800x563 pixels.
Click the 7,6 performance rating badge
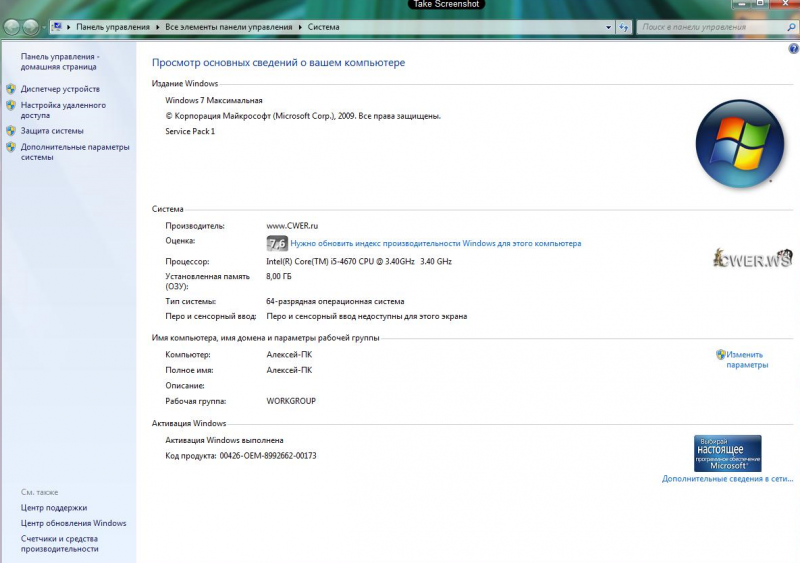(x=277, y=243)
